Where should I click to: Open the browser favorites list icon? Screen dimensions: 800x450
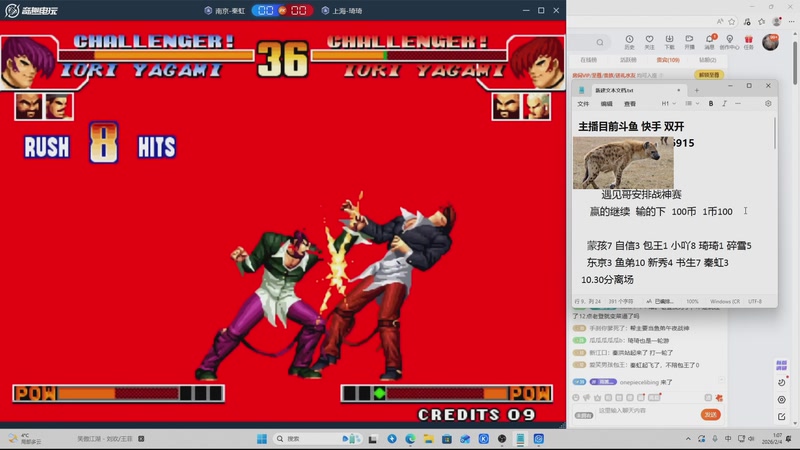pyautogui.click(x=762, y=21)
